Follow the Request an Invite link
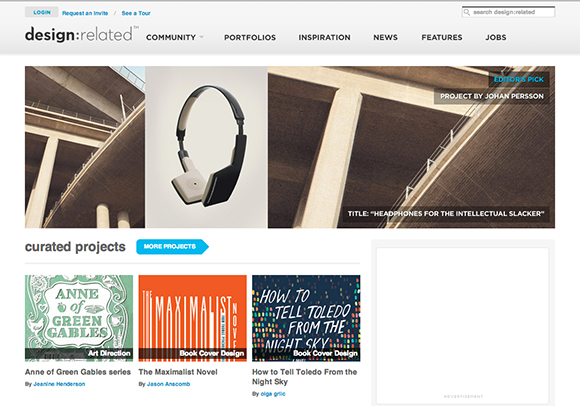580x406 pixels. [x=85, y=13]
